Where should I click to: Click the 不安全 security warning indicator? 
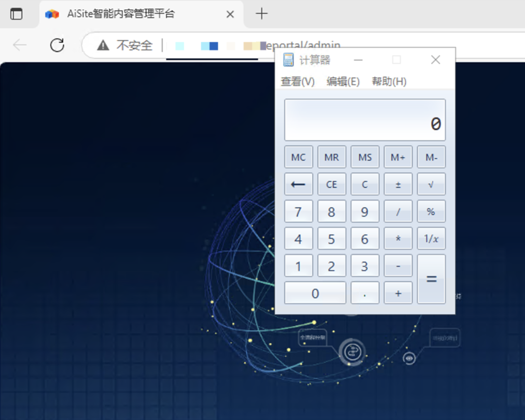124,45
